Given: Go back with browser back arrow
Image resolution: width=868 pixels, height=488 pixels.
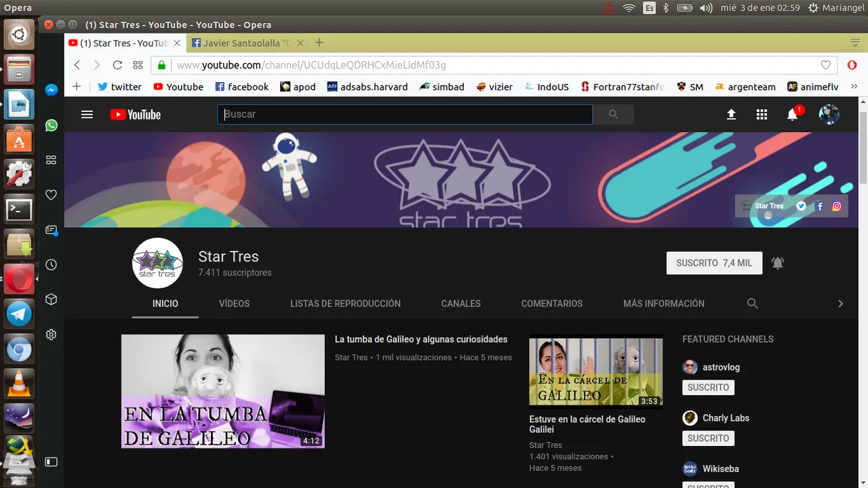Looking at the screenshot, I should click(x=77, y=65).
